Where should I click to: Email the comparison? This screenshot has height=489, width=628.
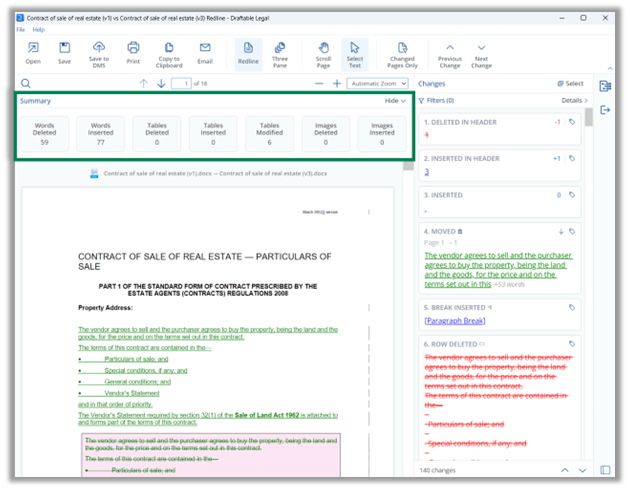[205, 54]
